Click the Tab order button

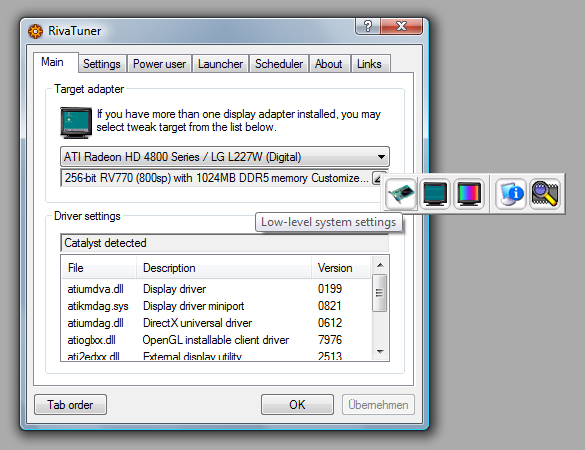coord(70,405)
